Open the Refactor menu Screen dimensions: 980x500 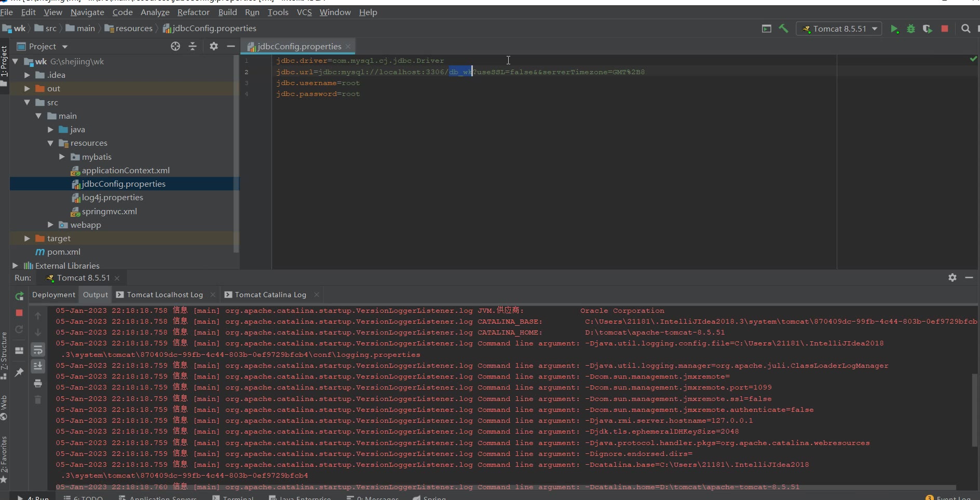click(x=193, y=12)
